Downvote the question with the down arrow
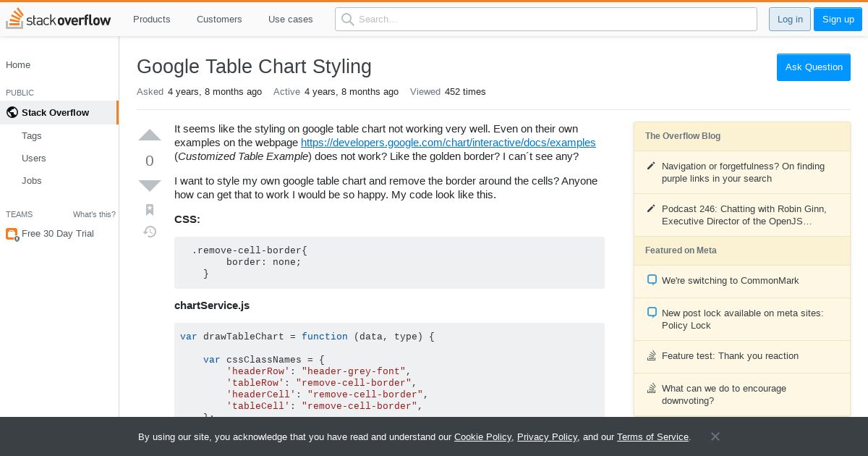868x456 pixels. [150, 186]
